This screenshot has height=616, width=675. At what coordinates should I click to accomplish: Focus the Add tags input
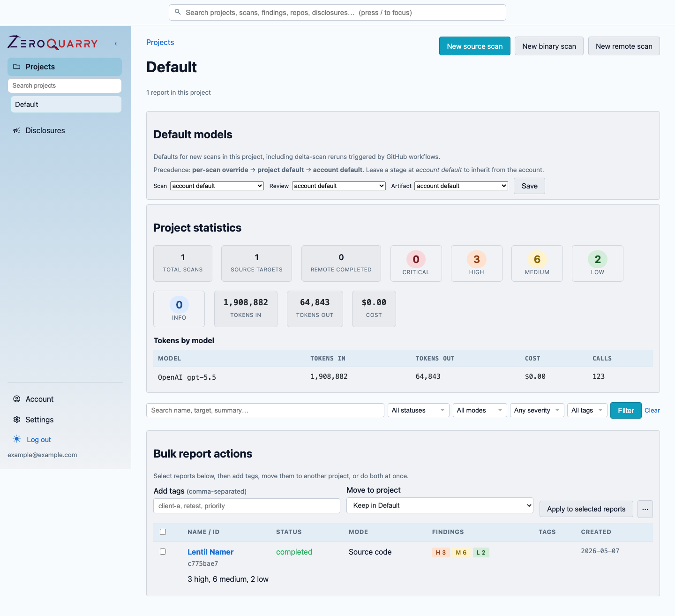tap(247, 506)
